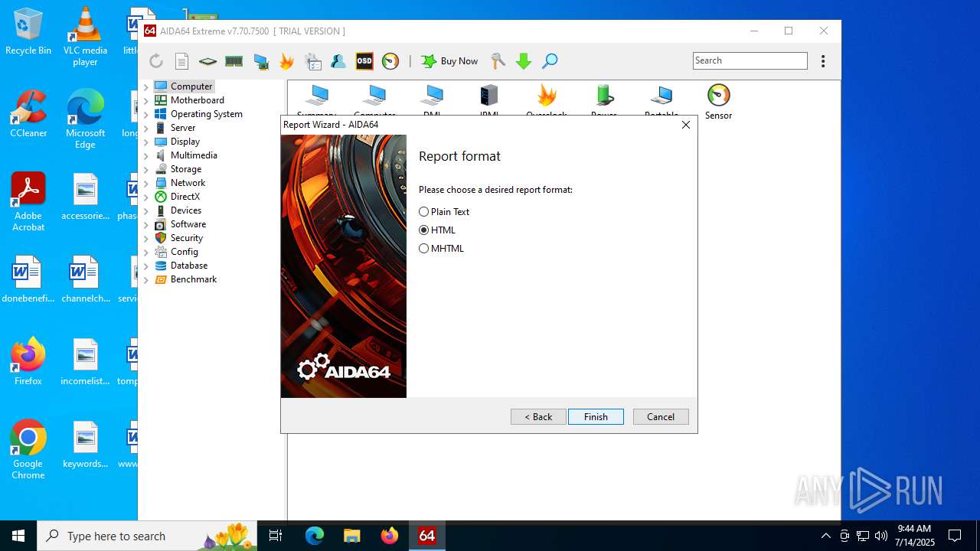The height and width of the screenshot is (551, 980).
Task: Select Config in the tree
Action: [x=185, y=252]
